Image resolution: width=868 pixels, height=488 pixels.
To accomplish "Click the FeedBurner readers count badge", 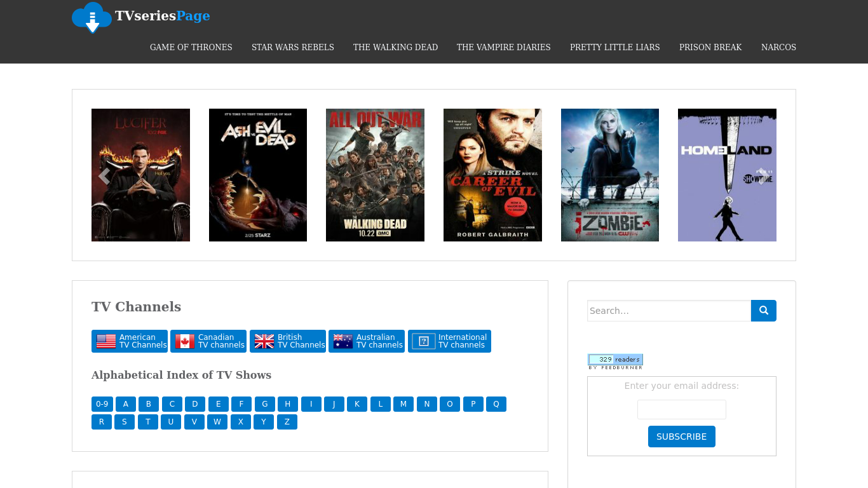I will click(x=615, y=361).
